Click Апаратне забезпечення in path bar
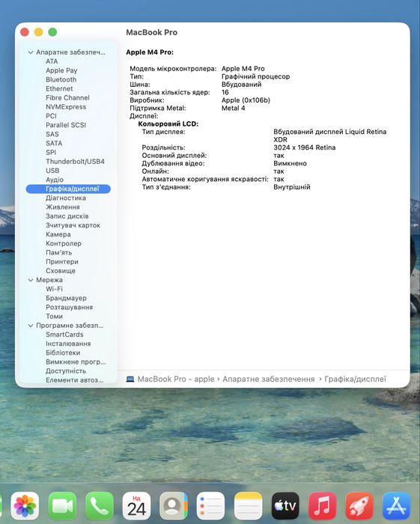The width and height of the screenshot is (420, 524). [x=269, y=379]
